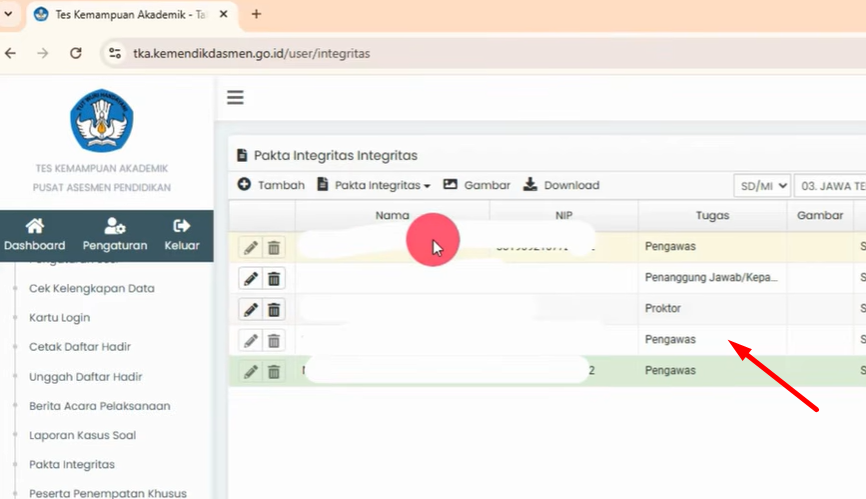The width and height of the screenshot is (866, 499).
Task: Reload the page in browser
Action: coord(76,53)
